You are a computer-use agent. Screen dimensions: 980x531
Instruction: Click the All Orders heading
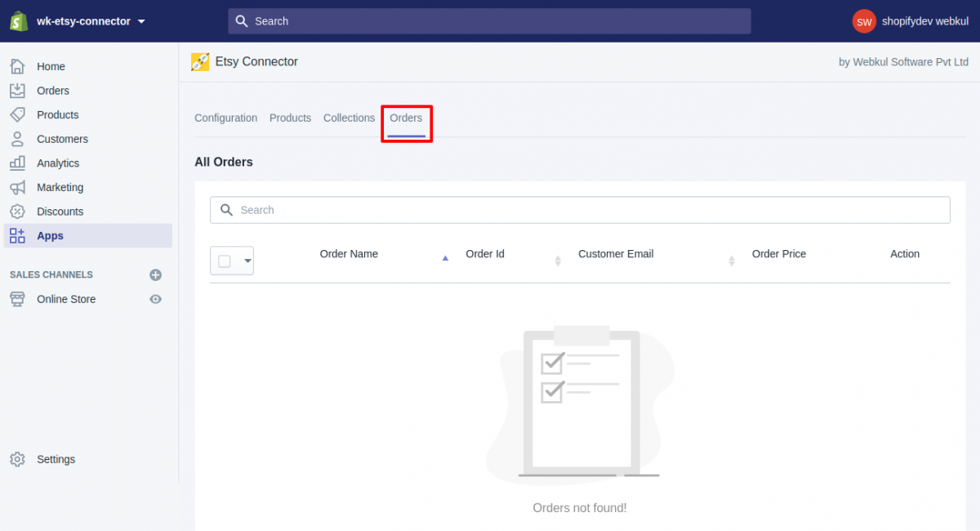click(x=224, y=162)
